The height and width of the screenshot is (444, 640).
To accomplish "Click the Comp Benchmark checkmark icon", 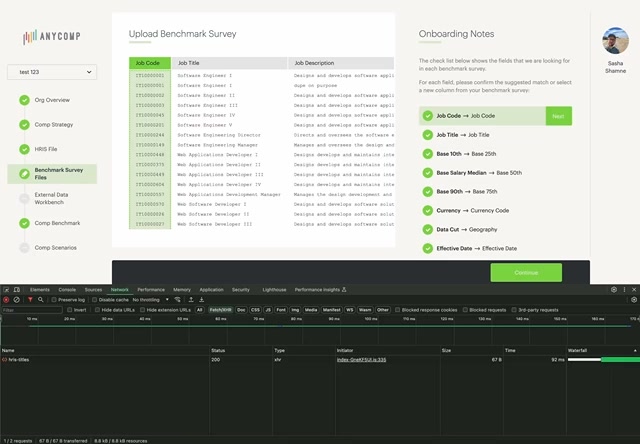I will click(24, 222).
